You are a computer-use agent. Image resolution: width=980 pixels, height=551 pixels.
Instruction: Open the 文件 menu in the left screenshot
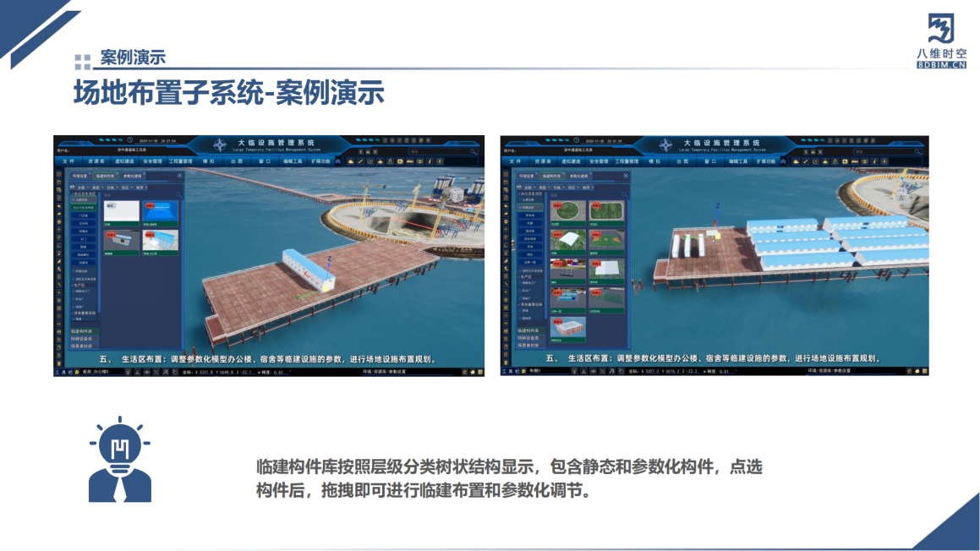point(68,161)
